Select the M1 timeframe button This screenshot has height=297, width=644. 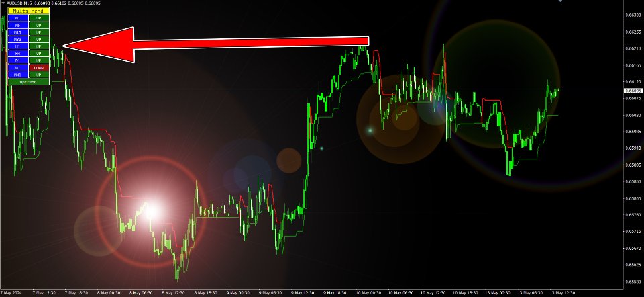point(18,18)
